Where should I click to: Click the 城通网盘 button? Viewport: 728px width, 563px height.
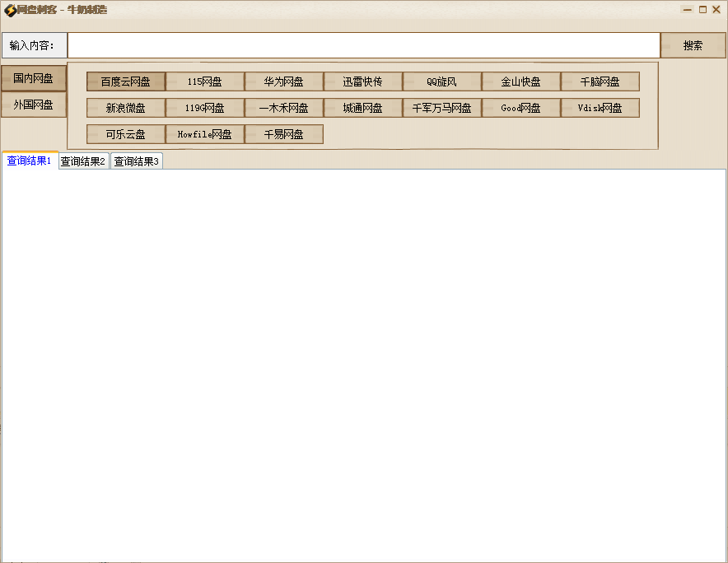pyautogui.click(x=363, y=108)
